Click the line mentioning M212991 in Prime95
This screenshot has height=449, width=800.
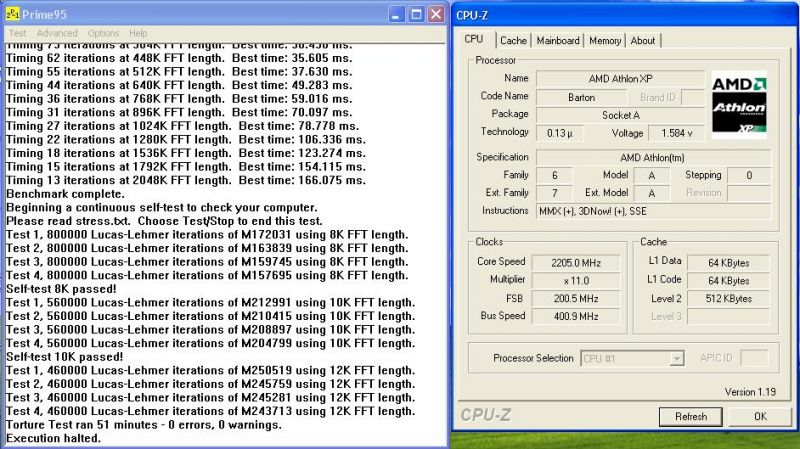click(210, 303)
